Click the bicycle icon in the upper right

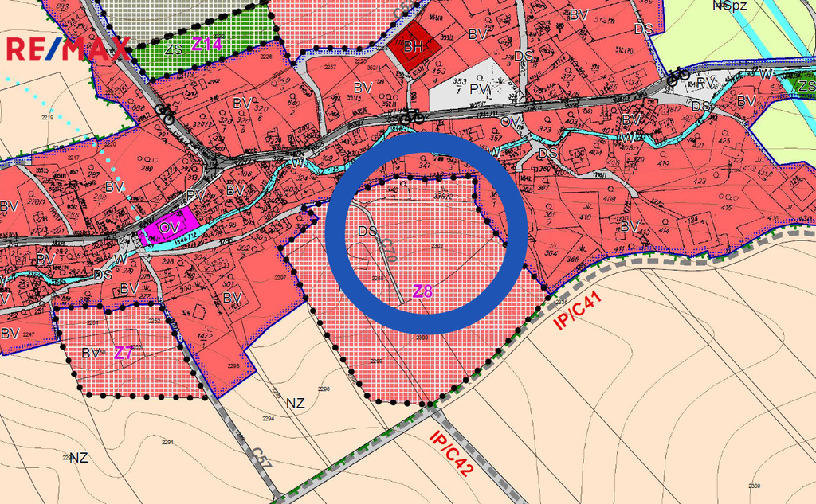tap(678, 75)
